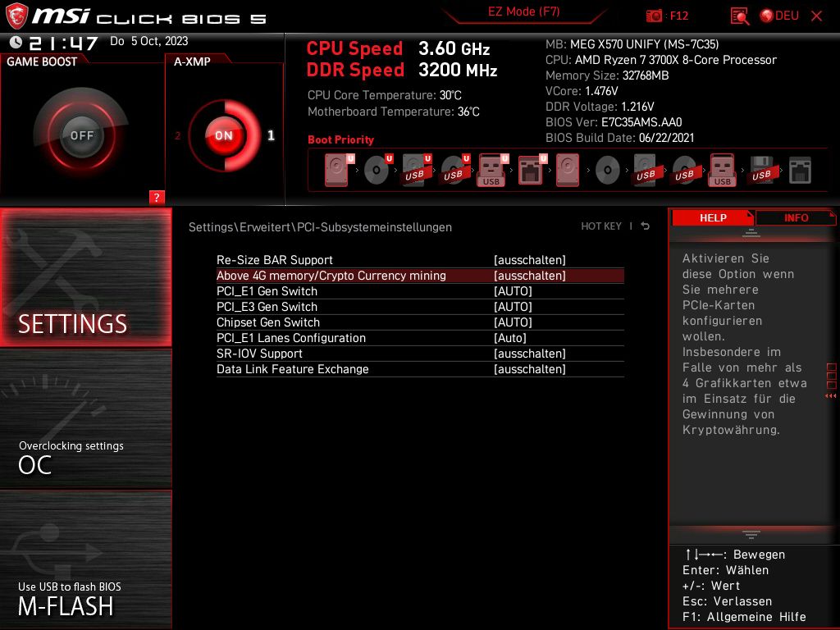The width and height of the screenshot is (840, 630).
Task: Select the PCI_E1 Gen Switch label
Action: (x=267, y=291)
